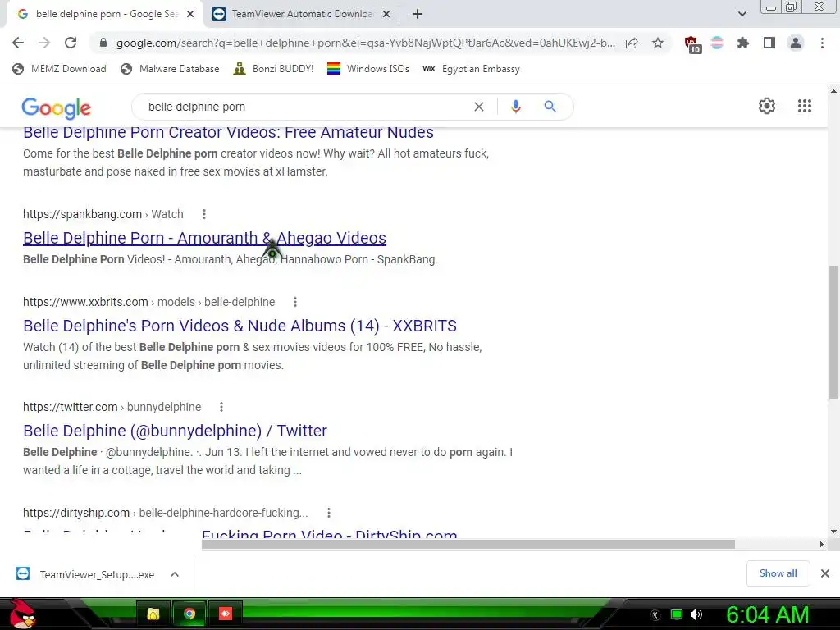Viewport: 840px width, 630px height.
Task: Click the vertical scrollbar up arrow
Action: point(833,91)
